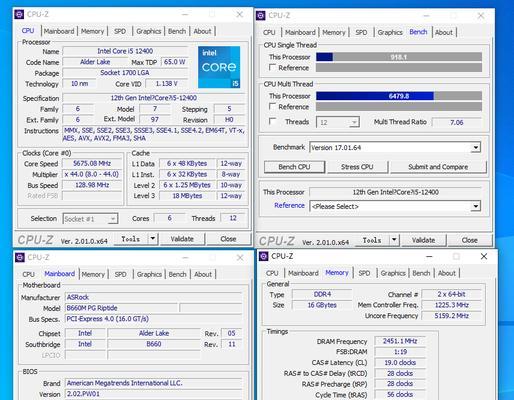Click Validate in the CPU window
The image size is (514, 400).
coord(182,239)
